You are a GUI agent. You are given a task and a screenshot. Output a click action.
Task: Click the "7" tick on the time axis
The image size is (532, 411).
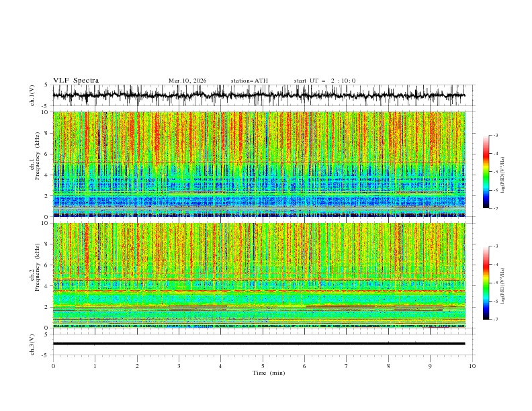point(347,366)
